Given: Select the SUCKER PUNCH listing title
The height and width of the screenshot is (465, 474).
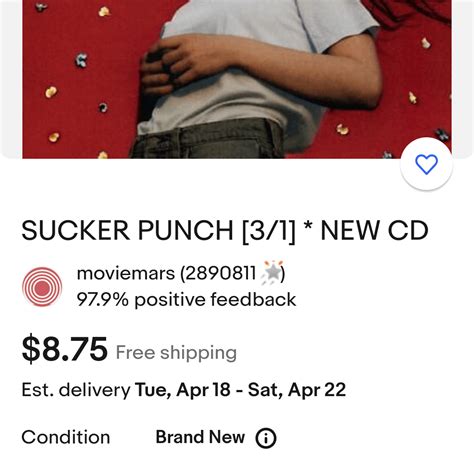Looking at the screenshot, I should (225, 230).
